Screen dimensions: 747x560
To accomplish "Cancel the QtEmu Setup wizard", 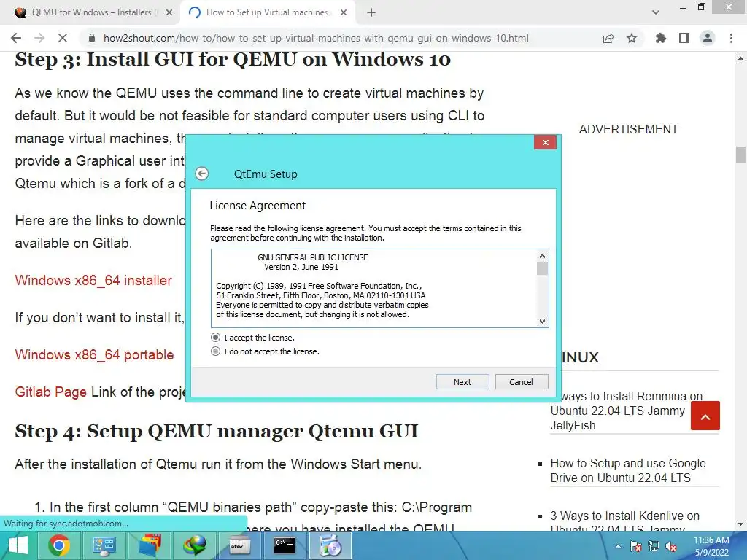I will [521, 382].
